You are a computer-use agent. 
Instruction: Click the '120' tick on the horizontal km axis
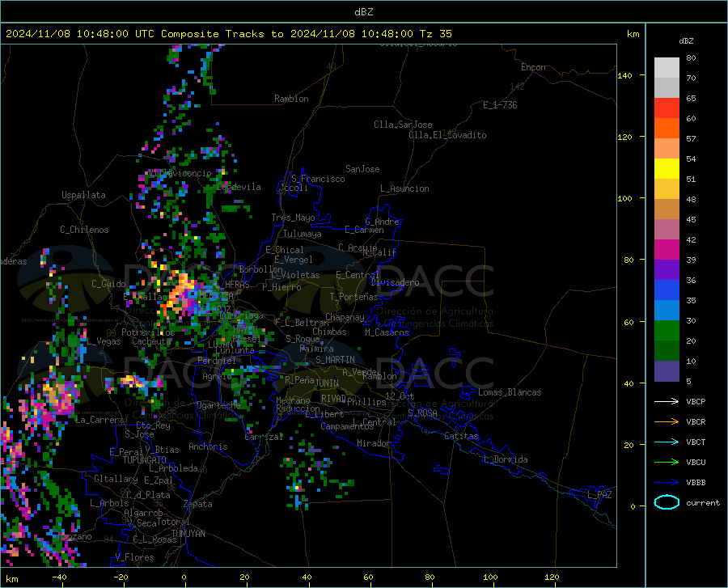click(552, 577)
